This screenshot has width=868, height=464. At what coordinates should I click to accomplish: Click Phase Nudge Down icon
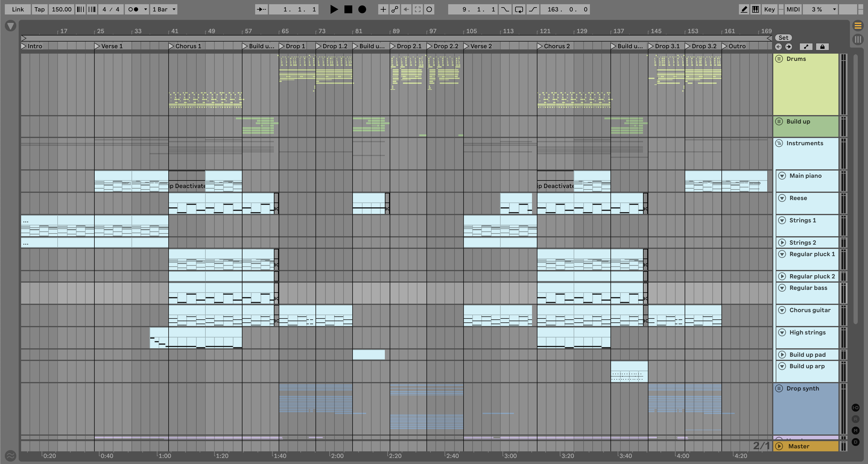80,9
